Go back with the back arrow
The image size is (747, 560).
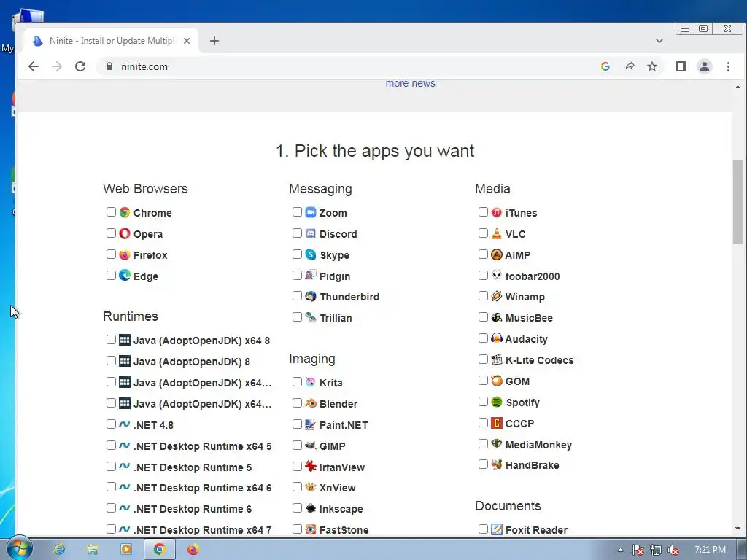(x=34, y=66)
